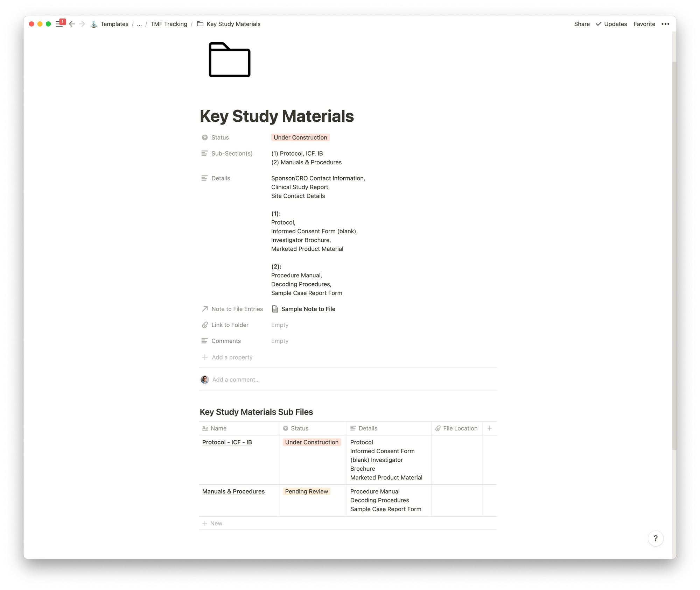The width and height of the screenshot is (700, 590).
Task: Click the empty Link to Folder field
Action: click(x=280, y=325)
